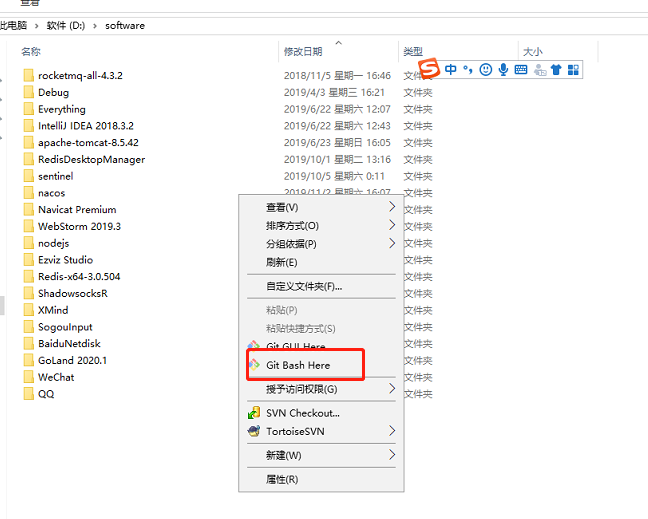
Task: Click the Sogou microphone voice input icon
Action: pos(503,70)
